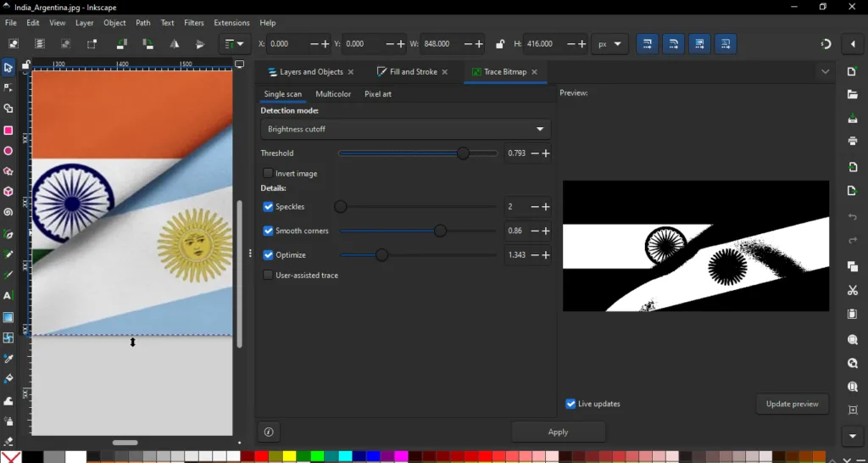
Task: Rotate selection 90 degrees clockwise
Action: [147, 44]
